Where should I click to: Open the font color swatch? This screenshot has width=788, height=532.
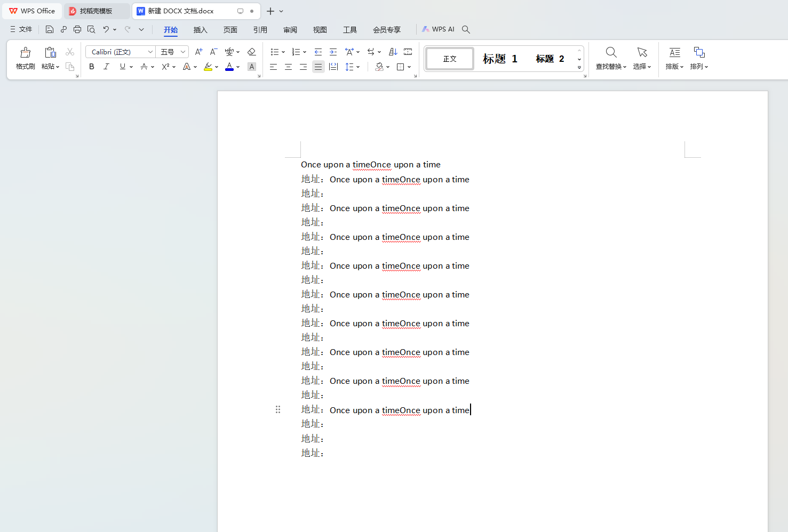[228, 66]
